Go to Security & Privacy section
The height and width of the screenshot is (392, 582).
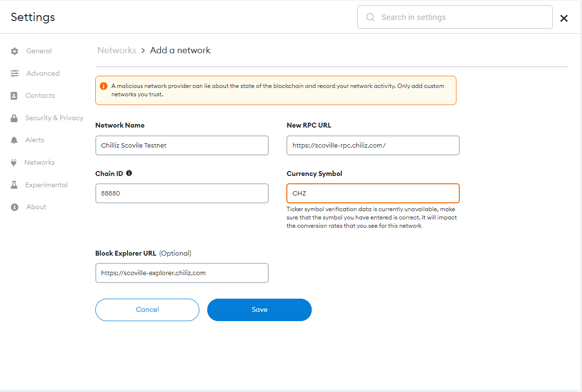tap(54, 118)
